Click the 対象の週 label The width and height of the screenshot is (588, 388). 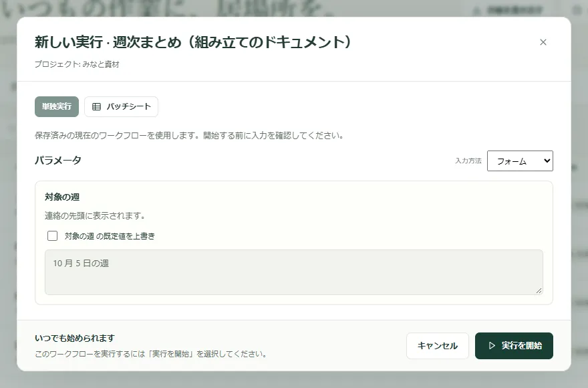62,197
